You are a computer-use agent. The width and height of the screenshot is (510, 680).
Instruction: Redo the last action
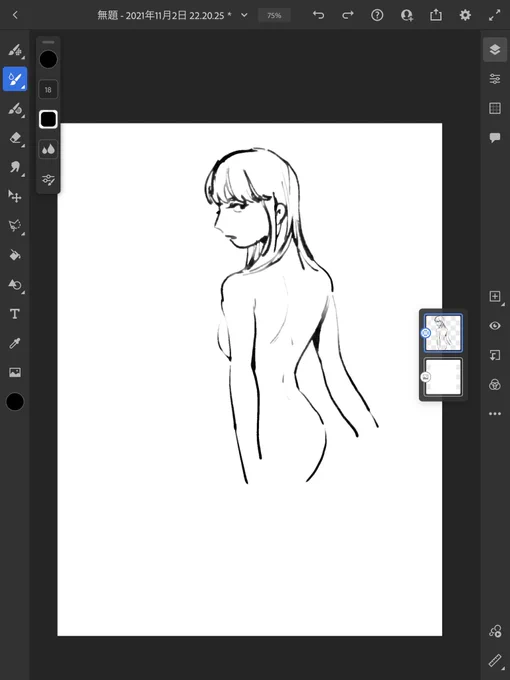[348, 15]
